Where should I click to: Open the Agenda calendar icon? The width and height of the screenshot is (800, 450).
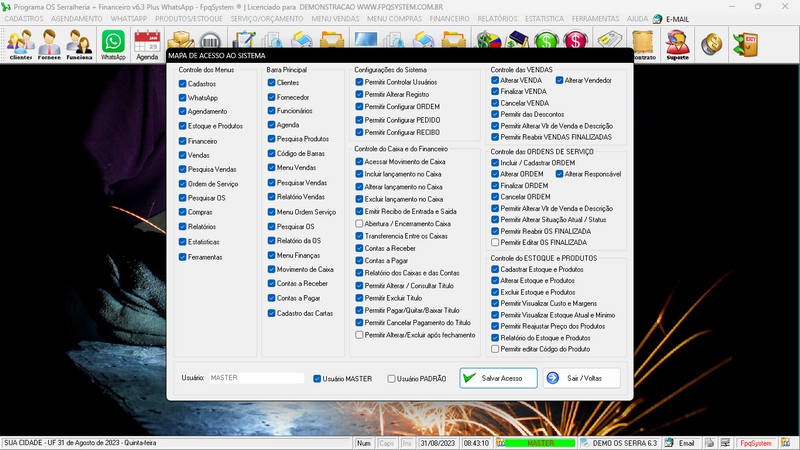pos(147,45)
